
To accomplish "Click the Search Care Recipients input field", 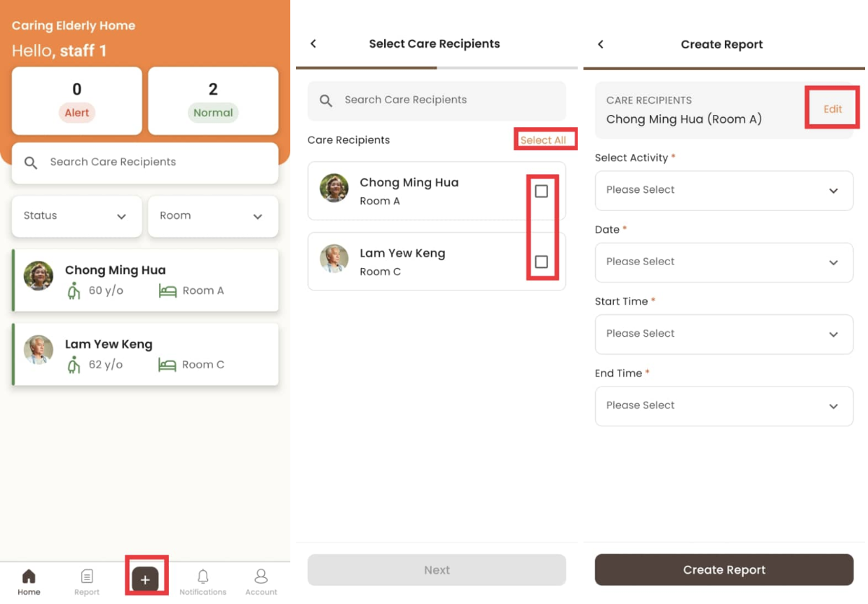I will click(436, 100).
